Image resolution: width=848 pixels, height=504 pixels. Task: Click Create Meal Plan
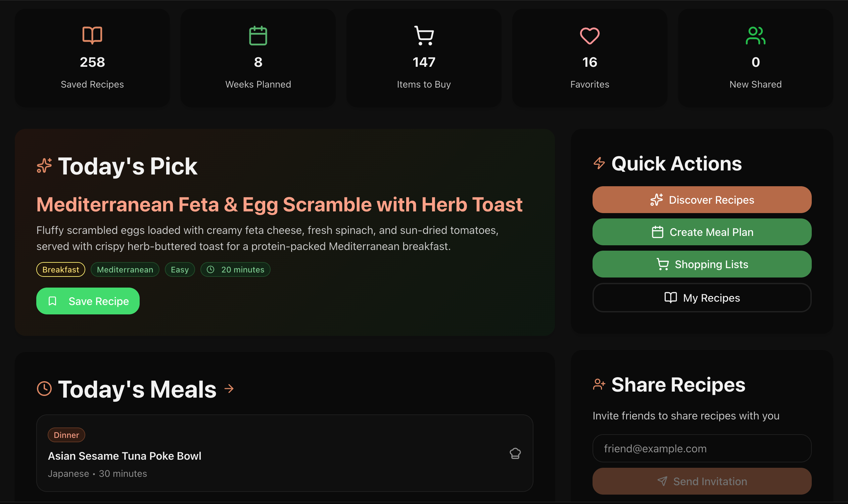[701, 232]
